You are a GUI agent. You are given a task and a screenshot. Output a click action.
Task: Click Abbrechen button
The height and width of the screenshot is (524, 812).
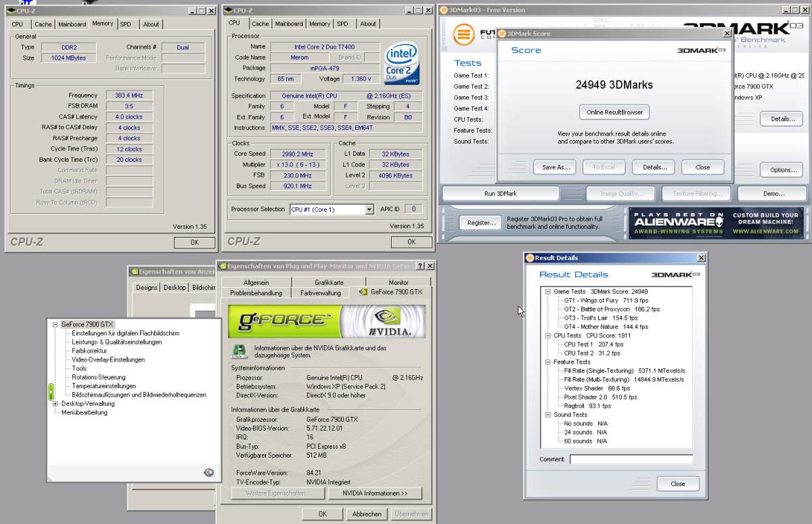(367, 514)
